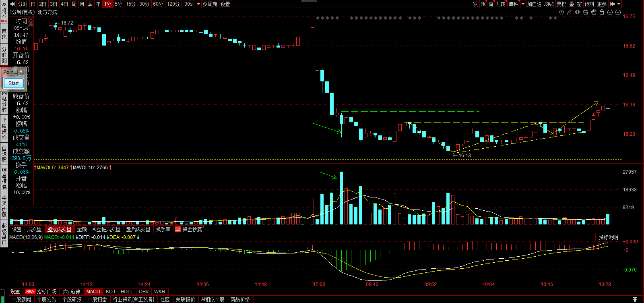
Task: Click the arrow-to-bar icon before 分时
Action: point(13,4)
